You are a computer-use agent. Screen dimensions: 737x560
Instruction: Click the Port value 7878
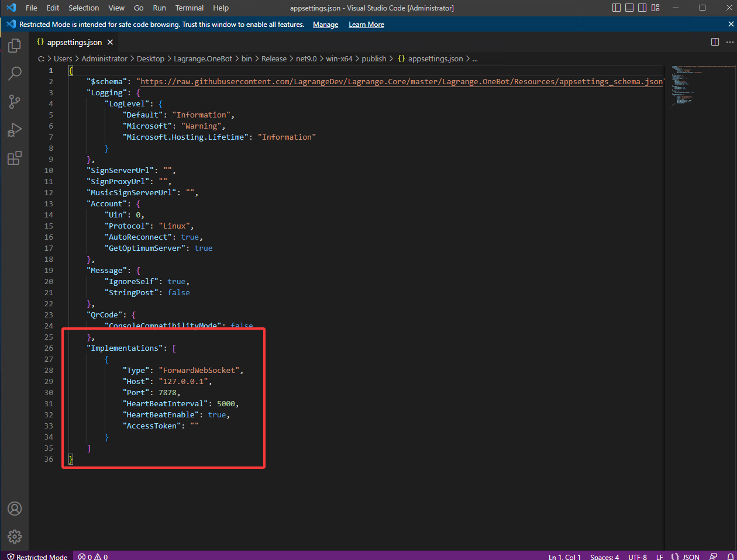tap(167, 392)
